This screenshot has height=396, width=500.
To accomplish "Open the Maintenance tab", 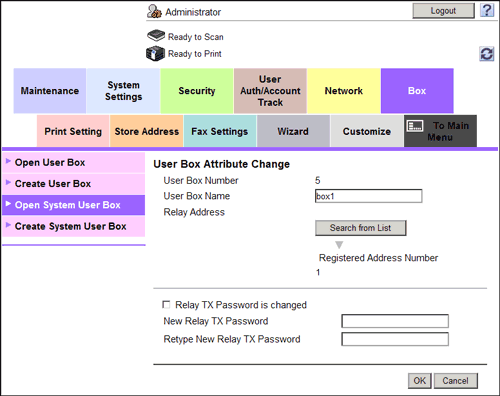I will [50, 91].
